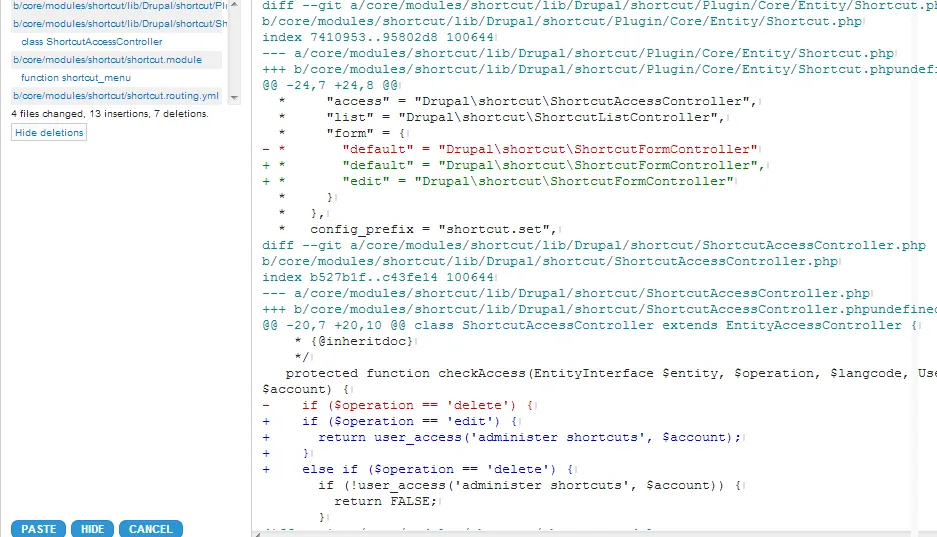Toggle the Hide deletions button
The width and height of the screenshot is (937, 537).
pyautogui.click(x=49, y=133)
